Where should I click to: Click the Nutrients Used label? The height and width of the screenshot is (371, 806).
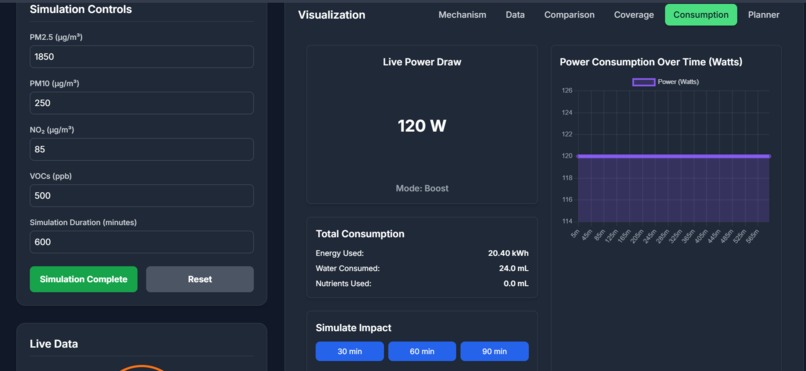(x=343, y=283)
